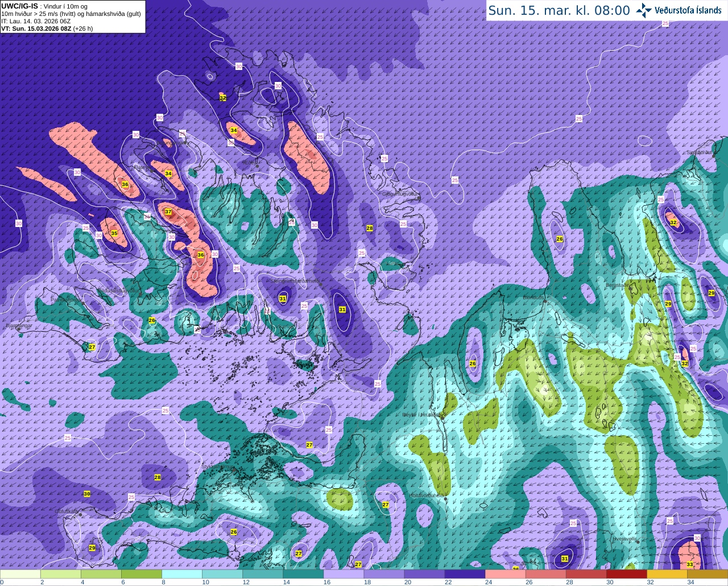Click the 8–10 m/s pale cyan legend swatch
Screen dimensions: 728x586
tap(182, 574)
